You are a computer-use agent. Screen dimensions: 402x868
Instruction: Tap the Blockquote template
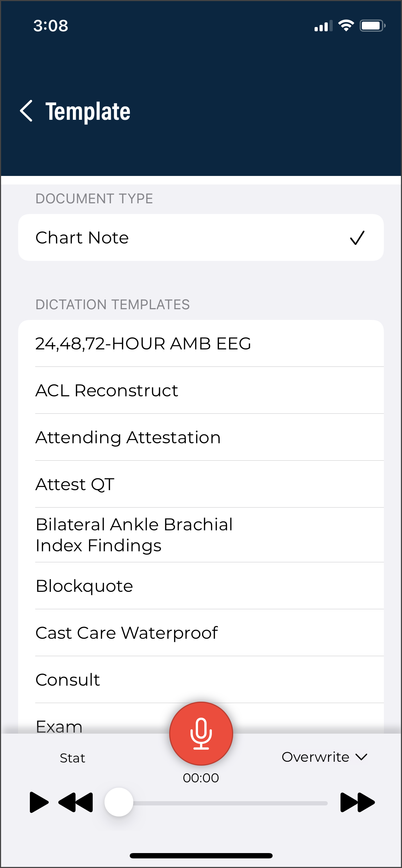tap(201, 586)
